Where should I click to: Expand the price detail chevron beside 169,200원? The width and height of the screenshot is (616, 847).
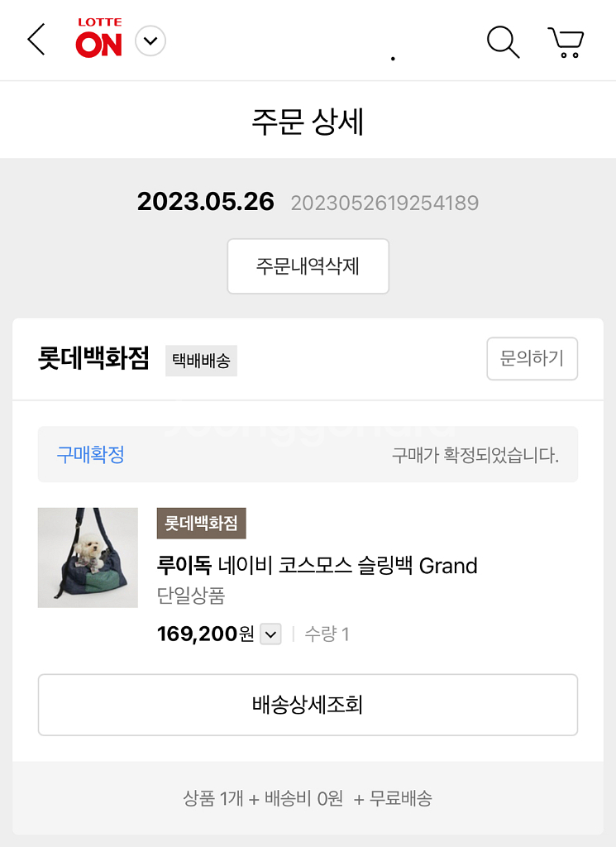click(271, 634)
